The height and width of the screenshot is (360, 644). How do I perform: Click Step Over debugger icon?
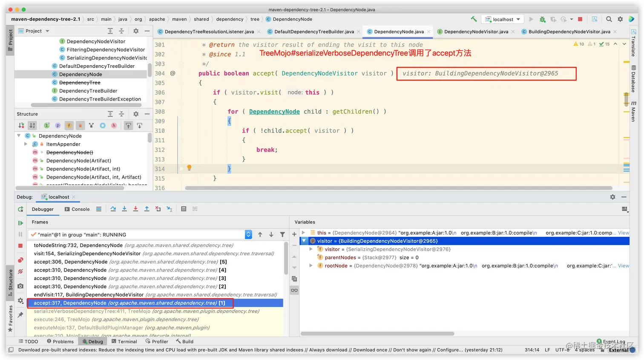pyautogui.click(x=113, y=209)
